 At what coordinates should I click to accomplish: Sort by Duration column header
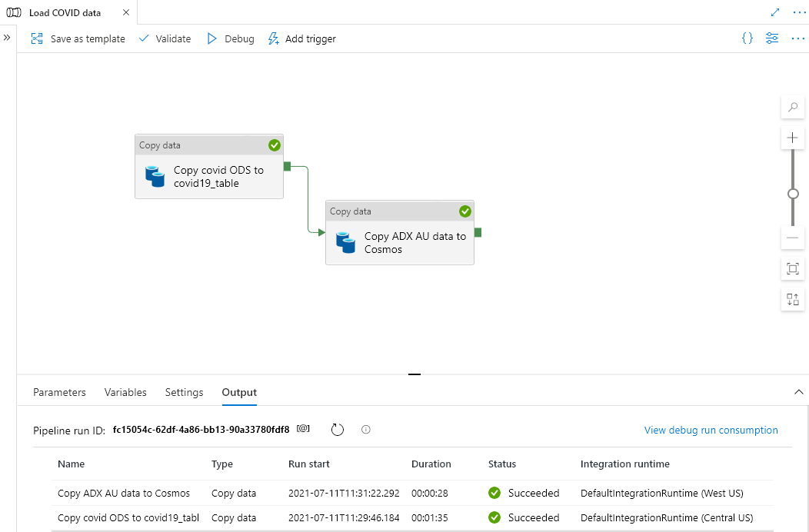[x=431, y=464]
